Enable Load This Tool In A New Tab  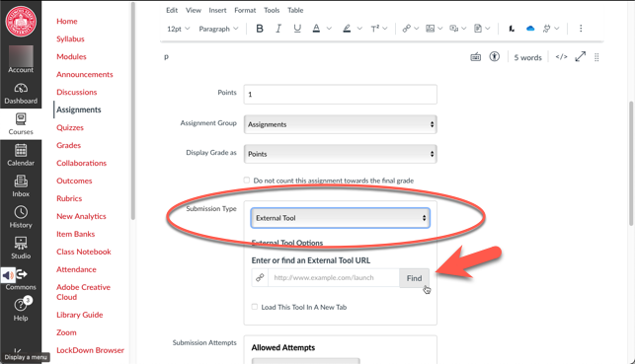[255, 307]
